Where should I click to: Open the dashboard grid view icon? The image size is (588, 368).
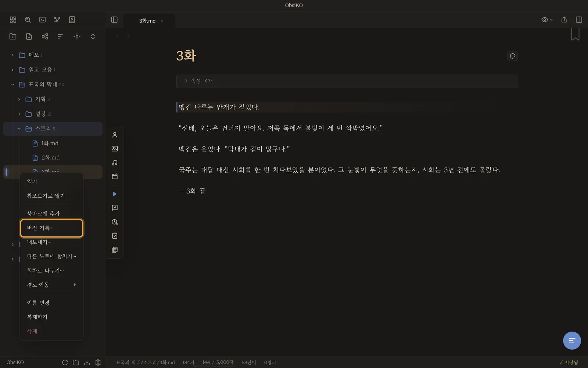[x=13, y=20]
